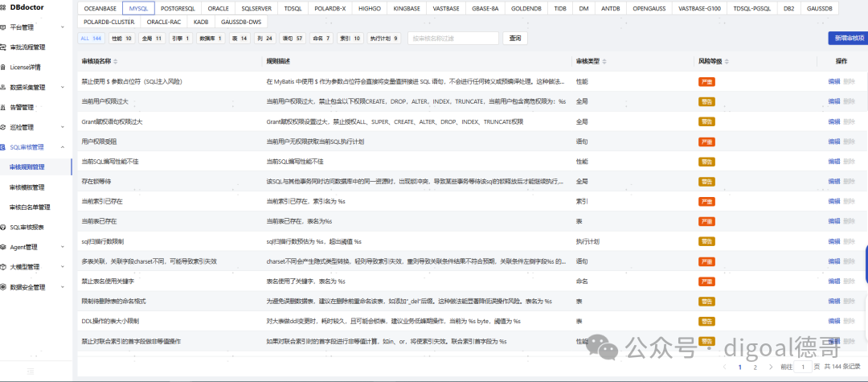Expand the 数据安全管理 menu chevron
Image resolution: width=868 pixels, height=382 pixels.
click(63, 287)
